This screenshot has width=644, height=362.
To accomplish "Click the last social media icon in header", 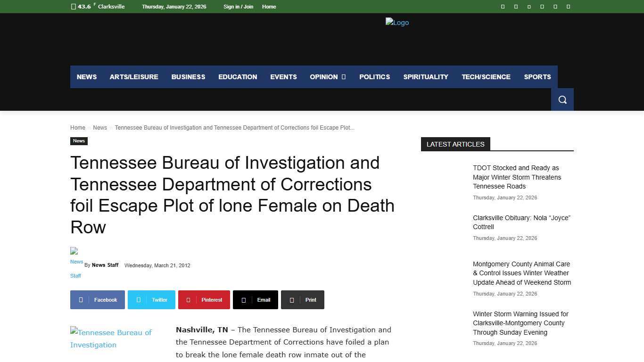I will (568, 7).
